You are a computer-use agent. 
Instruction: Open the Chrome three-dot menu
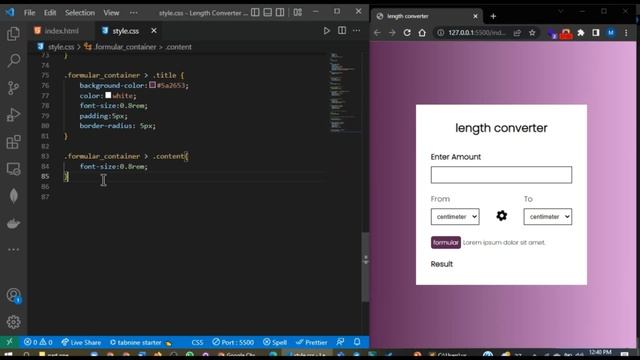626,33
